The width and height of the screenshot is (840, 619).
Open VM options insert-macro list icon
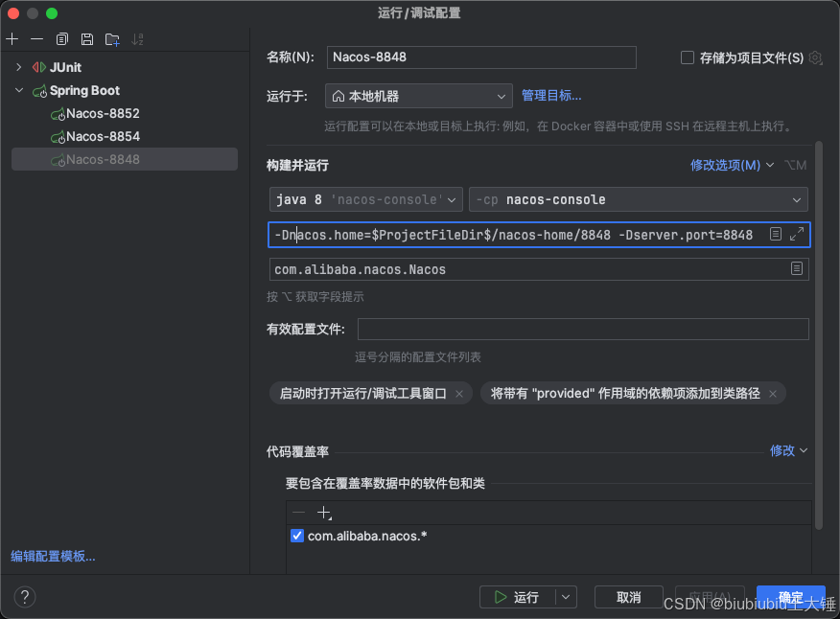775,234
